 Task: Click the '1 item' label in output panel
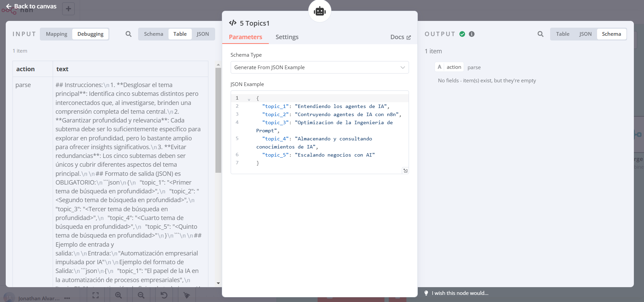(x=433, y=51)
